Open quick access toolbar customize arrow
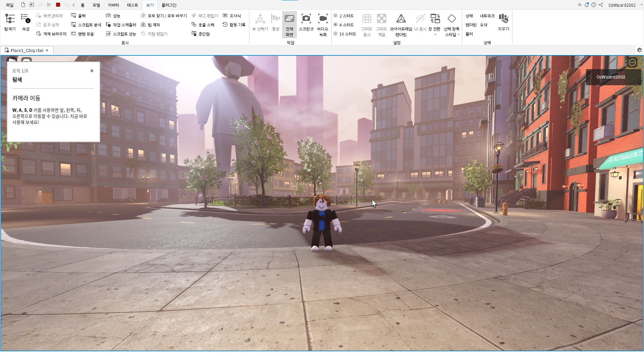The width and height of the screenshot is (644, 356). tap(73, 5)
